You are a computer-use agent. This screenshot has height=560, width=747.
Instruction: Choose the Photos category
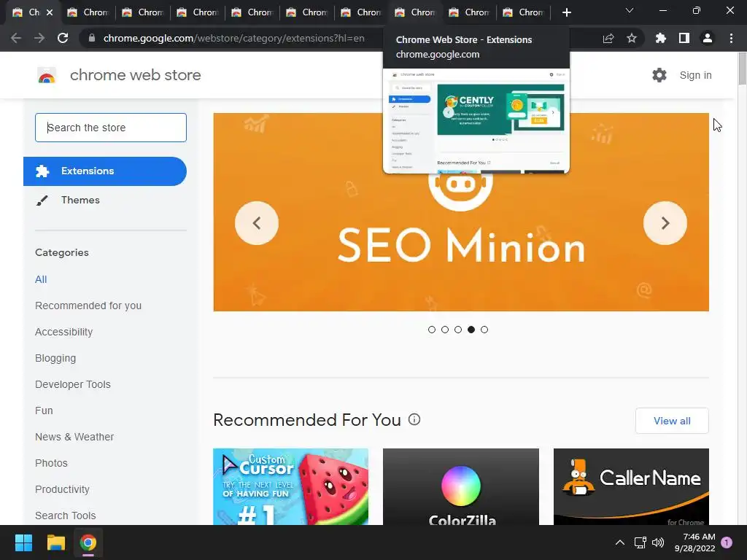52,463
